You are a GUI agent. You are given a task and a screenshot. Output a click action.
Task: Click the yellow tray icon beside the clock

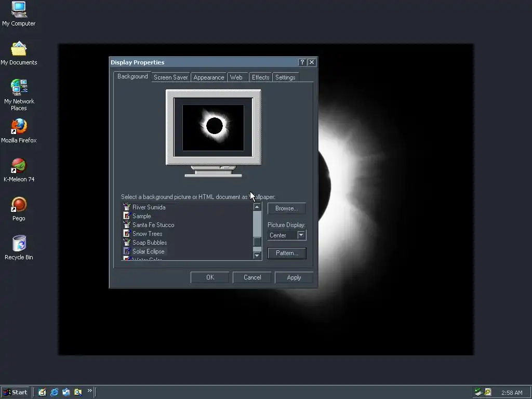(488, 392)
